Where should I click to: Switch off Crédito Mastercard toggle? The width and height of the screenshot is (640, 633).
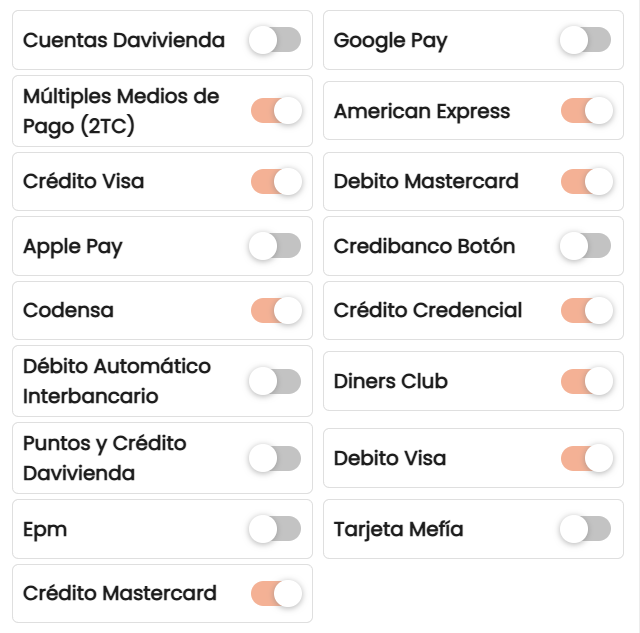pyautogui.click(x=276, y=593)
